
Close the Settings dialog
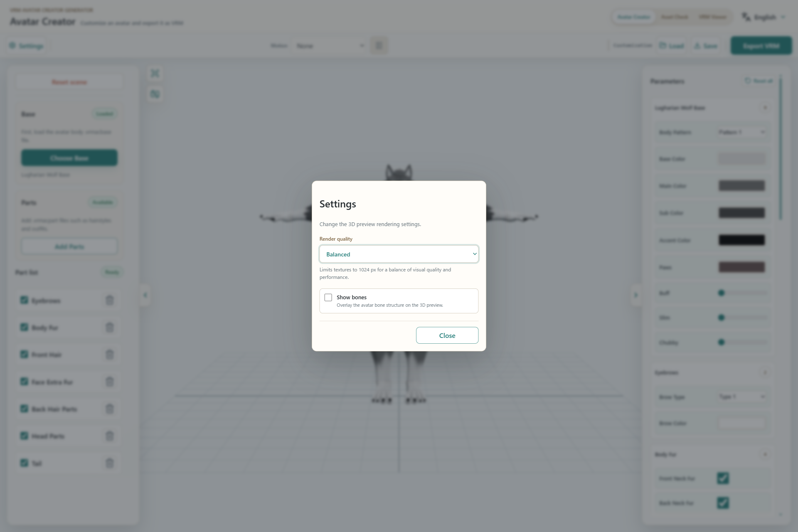447,335
